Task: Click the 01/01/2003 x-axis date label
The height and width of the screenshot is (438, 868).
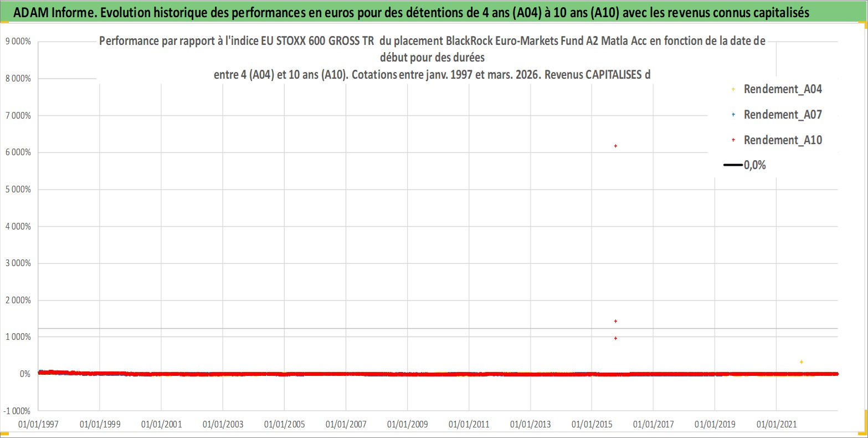Action: tap(223, 424)
